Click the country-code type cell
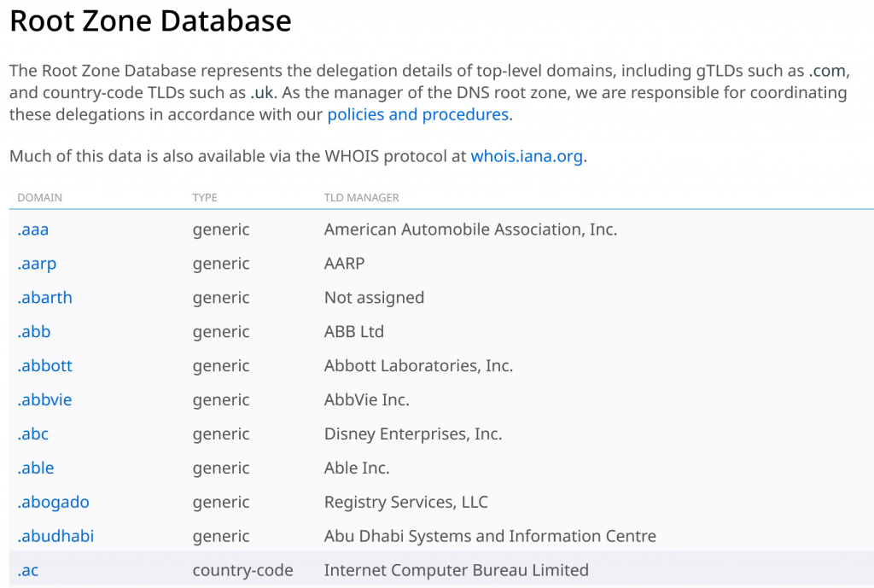This screenshot has width=874, height=588. (x=242, y=571)
